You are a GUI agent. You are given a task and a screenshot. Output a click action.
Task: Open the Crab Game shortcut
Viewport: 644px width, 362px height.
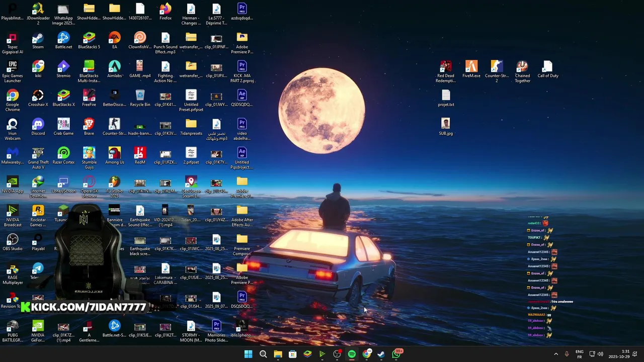pos(63,127)
